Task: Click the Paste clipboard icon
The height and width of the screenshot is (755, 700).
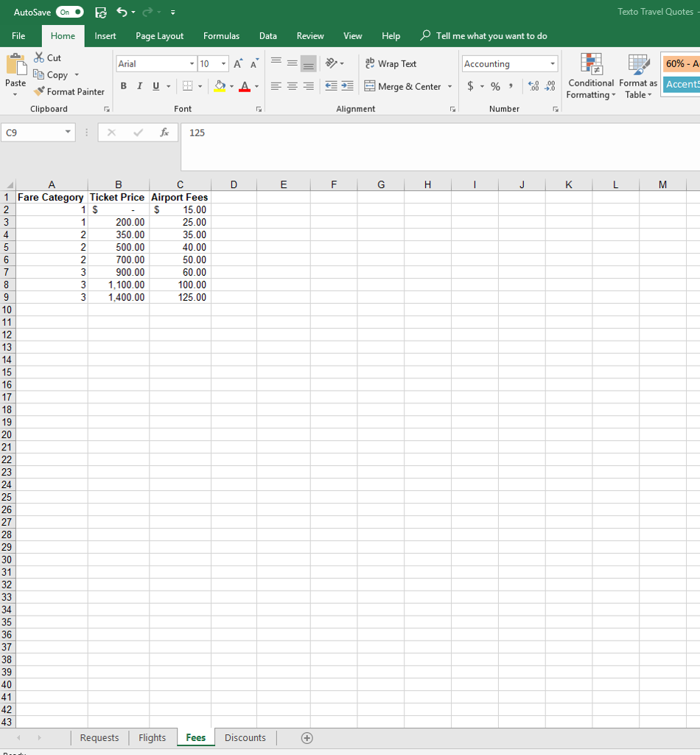Action: (16, 65)
